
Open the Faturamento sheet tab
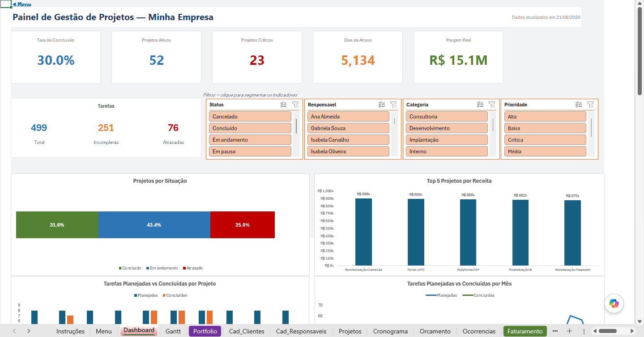coord(525,331)
